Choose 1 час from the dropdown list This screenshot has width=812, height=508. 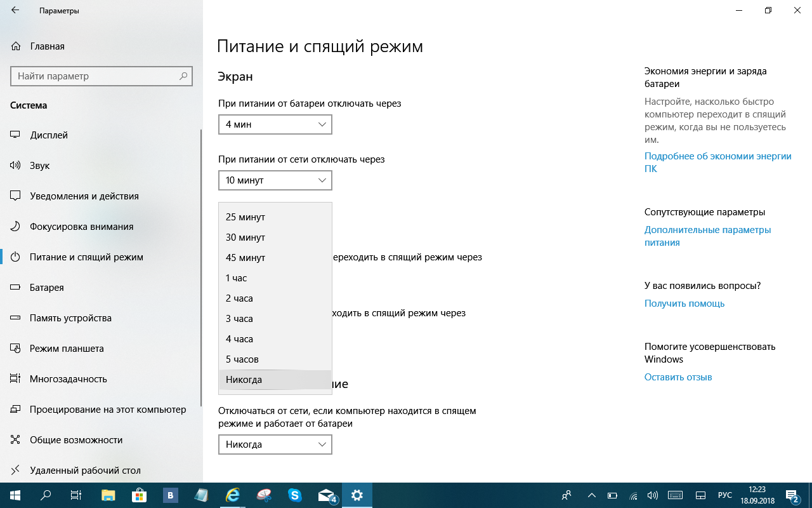tap(275, 278)
